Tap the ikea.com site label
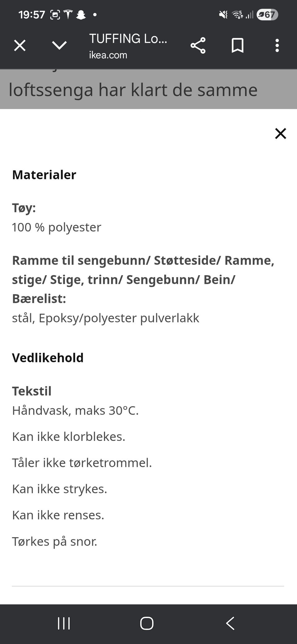297x644 pixels. [x=107, y=55]
